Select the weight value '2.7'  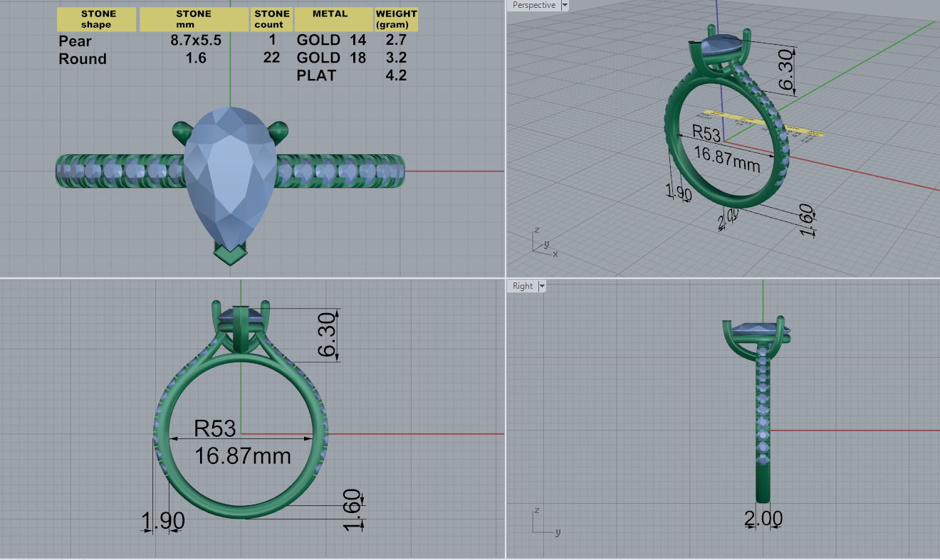coord(396,41)
